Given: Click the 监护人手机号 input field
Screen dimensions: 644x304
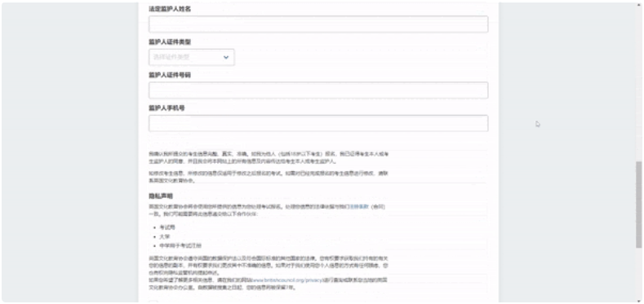Looking at the screenshot, I should pyautogui.click(x=318, y=124).
